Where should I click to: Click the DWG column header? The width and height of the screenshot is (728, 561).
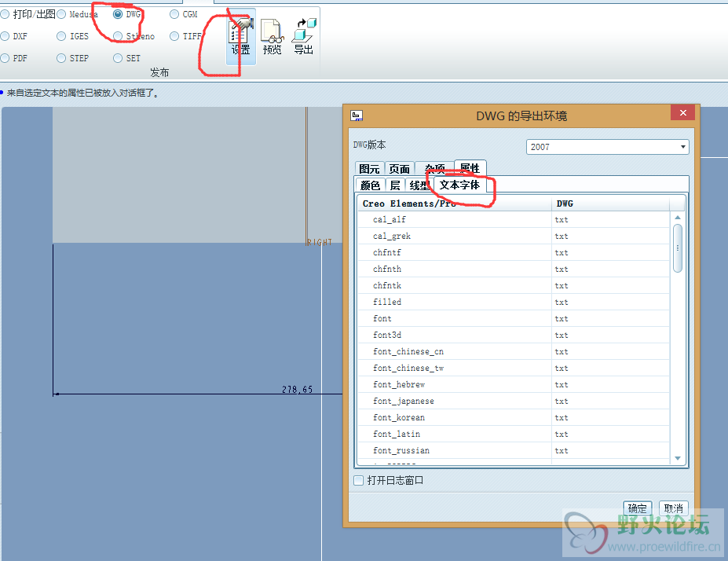pyautogui.click(x=610, y=203)
